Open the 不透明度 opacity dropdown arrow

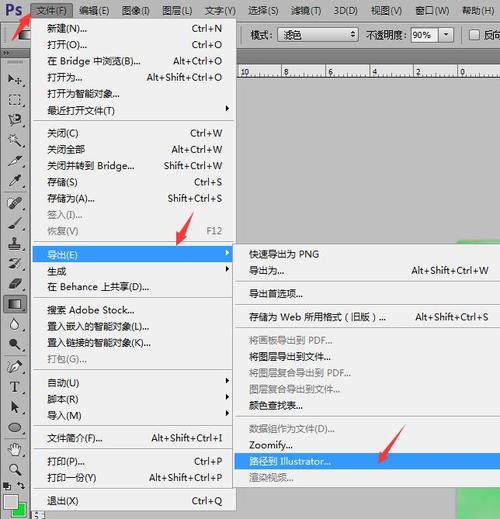[446, 35]
